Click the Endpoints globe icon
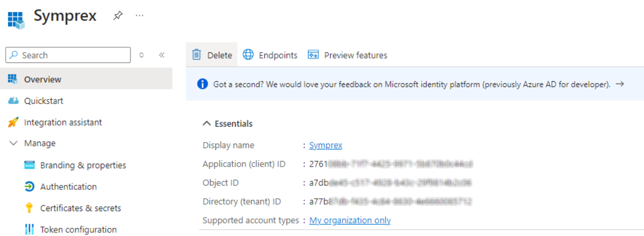Image resolution: width=644 pixels, height=236 pixels. [248, 54]
